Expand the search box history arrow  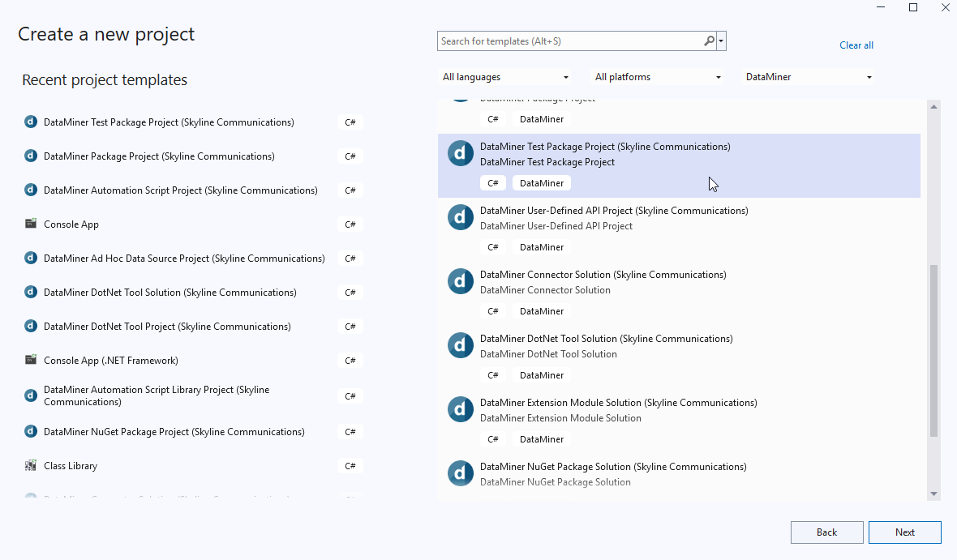coord(719,41)
